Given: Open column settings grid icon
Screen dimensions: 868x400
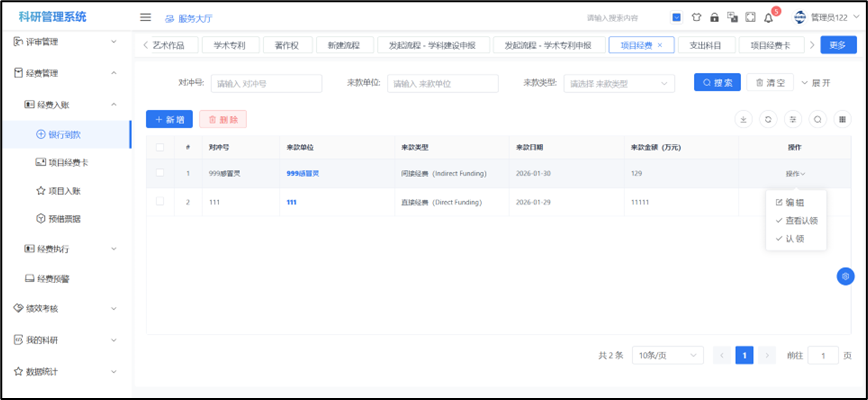Looking at the screenshot, I should [x=843, y=119].
